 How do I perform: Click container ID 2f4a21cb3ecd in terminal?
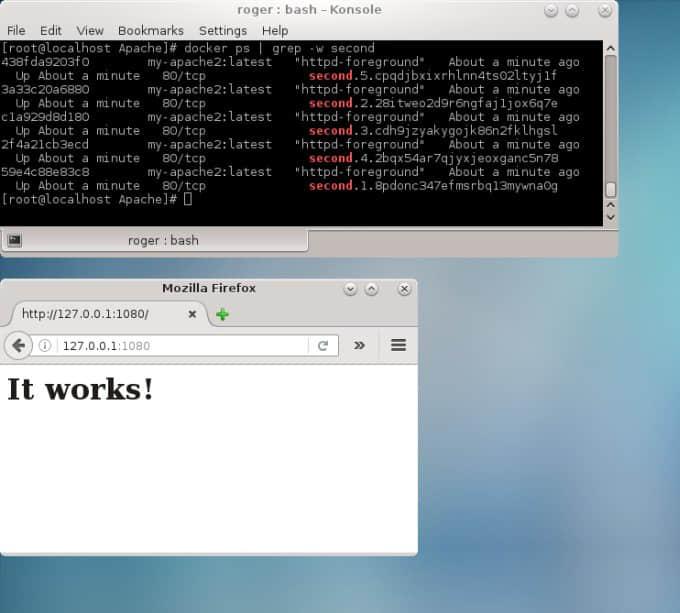click(45, 144)
